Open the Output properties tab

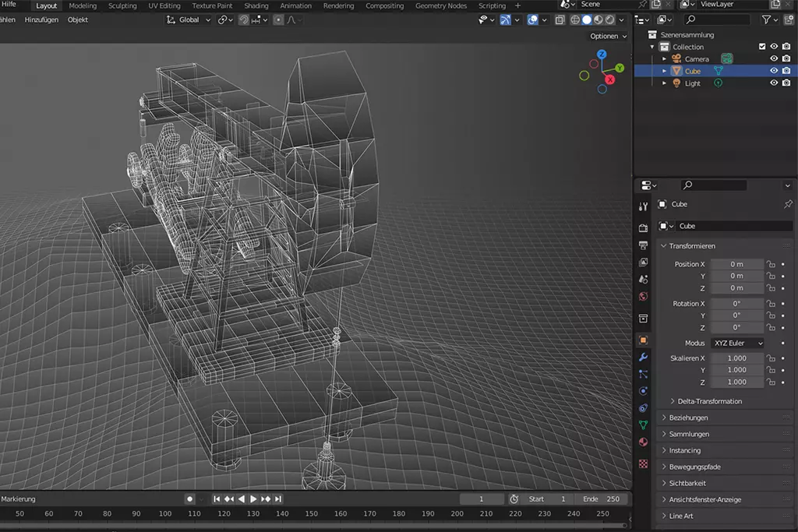pos(643,245)
